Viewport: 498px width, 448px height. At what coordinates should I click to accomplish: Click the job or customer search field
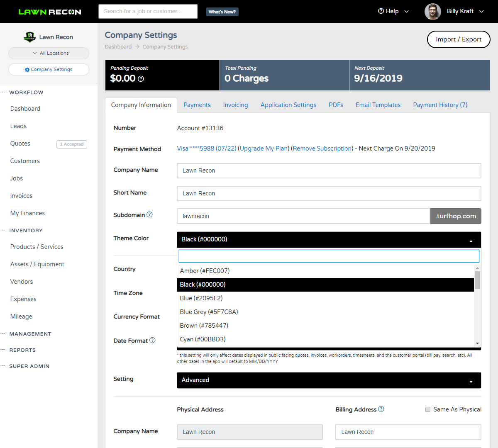(148, 11)
